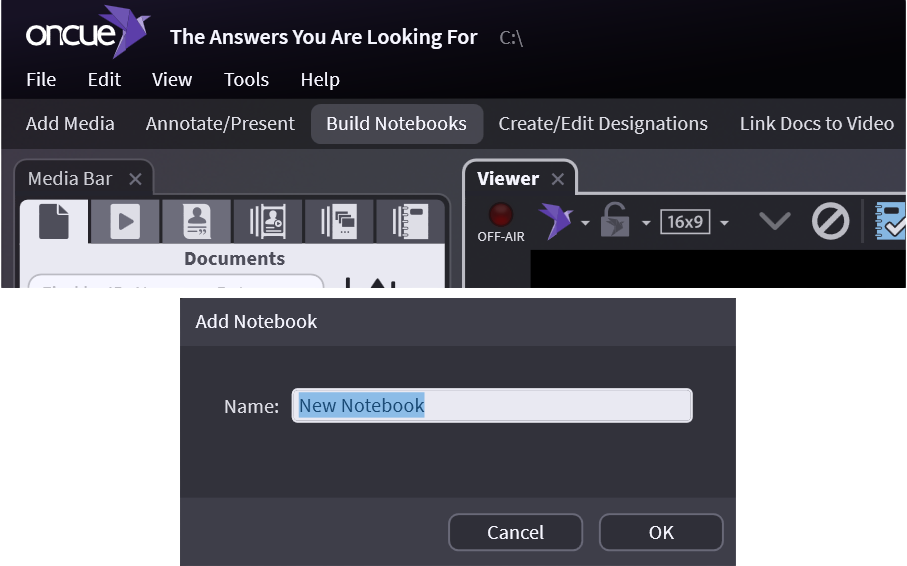Toggle the unlock padlock icon in Viewer toolbar
This screenshot has height=566, width=907.
pos(614,222)
